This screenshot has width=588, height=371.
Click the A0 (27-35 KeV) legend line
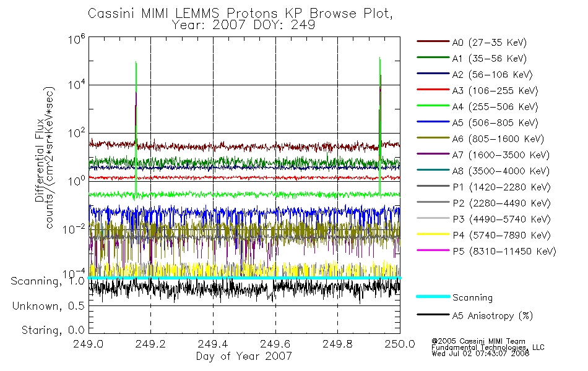[x=433, y=41]
